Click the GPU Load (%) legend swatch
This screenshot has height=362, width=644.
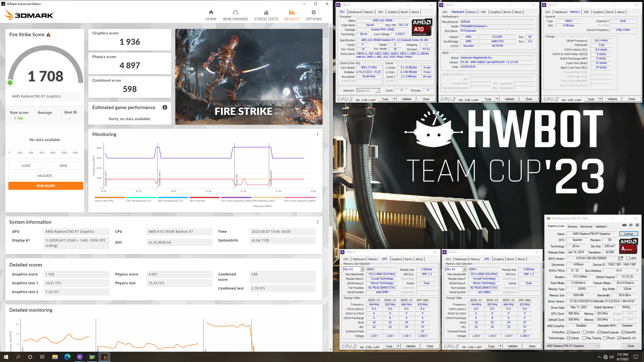pyautogui.click(x=205, y=197)
